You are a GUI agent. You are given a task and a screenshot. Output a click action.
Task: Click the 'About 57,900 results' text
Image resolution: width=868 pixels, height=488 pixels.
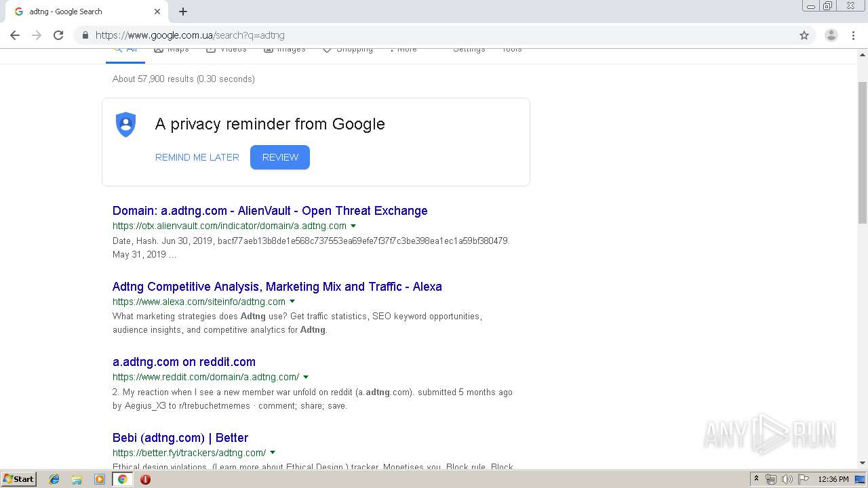pyautogui.click(x=184, y=79)
